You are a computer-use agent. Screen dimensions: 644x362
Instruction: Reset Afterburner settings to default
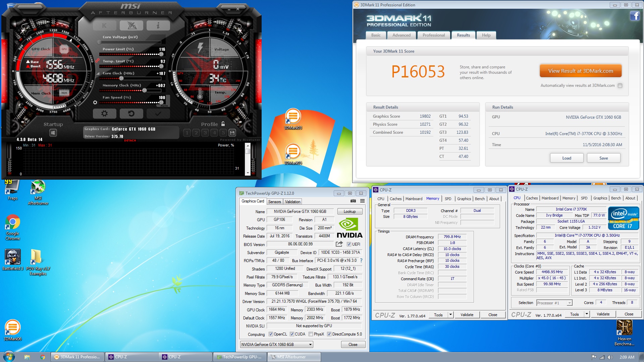pos(131,114)
